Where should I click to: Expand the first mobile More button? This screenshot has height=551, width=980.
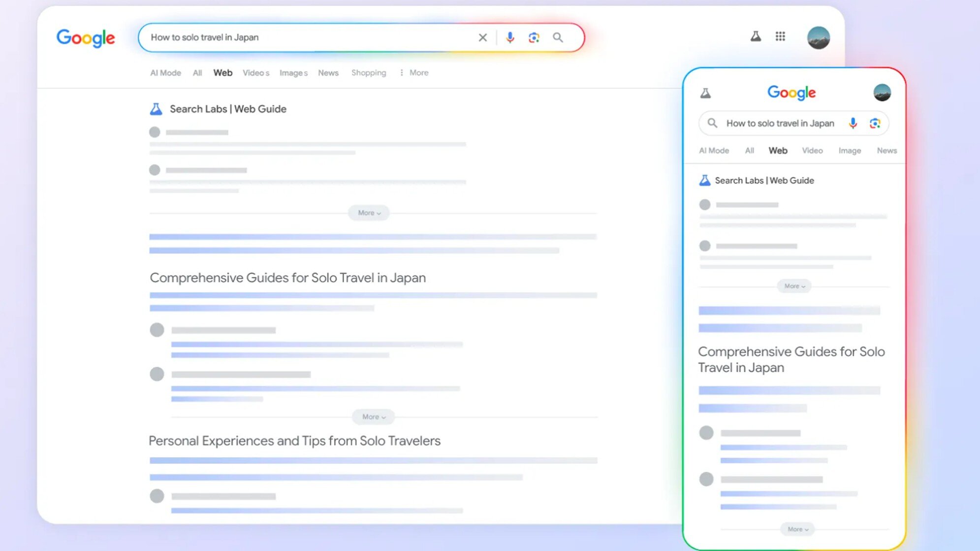[794, 286]
